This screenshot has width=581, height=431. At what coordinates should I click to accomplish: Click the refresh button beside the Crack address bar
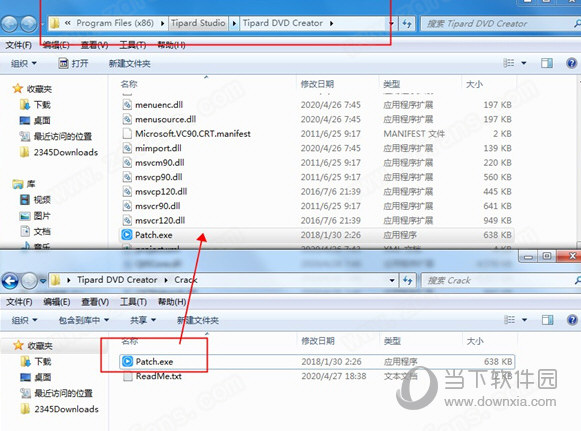click(x=408, y=281)
